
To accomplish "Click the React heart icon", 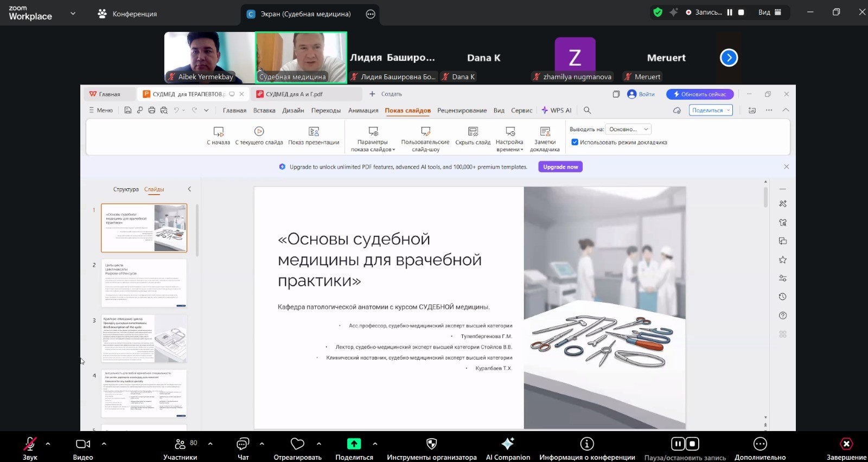I will click(297, 444).
